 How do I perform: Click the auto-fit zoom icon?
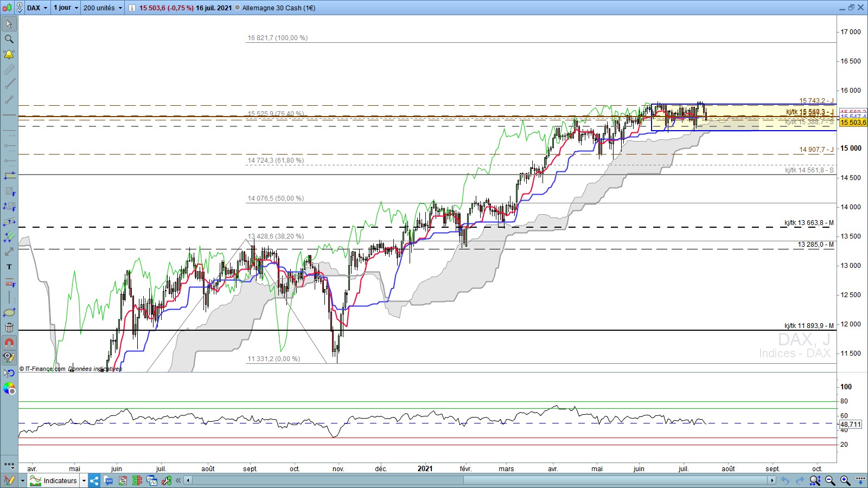[815, 480]
